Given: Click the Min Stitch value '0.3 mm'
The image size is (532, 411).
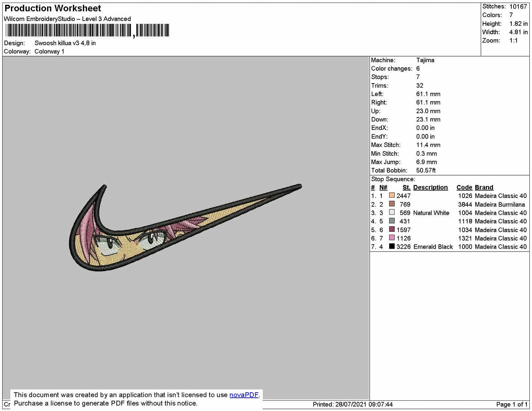Looking at the screenshot, I should (426, 153).
